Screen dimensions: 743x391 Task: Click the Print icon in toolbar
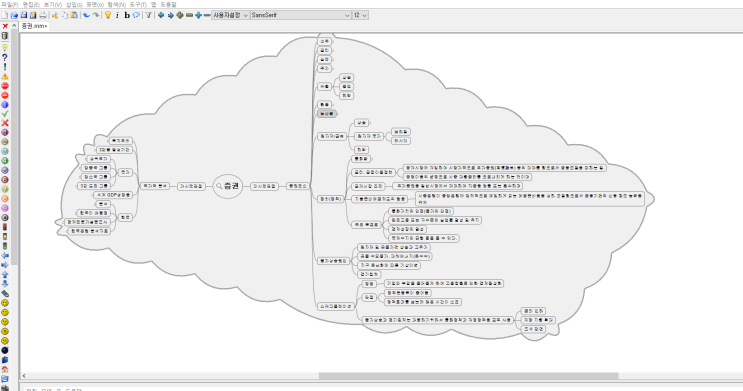click(43, 15)
